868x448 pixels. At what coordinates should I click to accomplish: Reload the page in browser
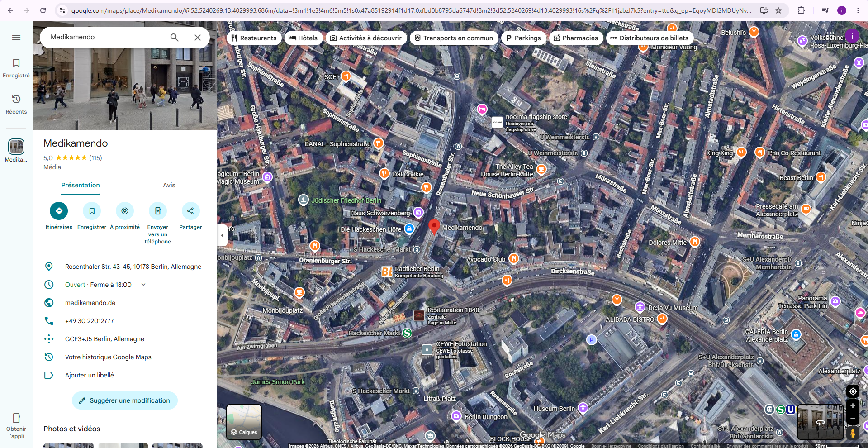tap(43, 10)
